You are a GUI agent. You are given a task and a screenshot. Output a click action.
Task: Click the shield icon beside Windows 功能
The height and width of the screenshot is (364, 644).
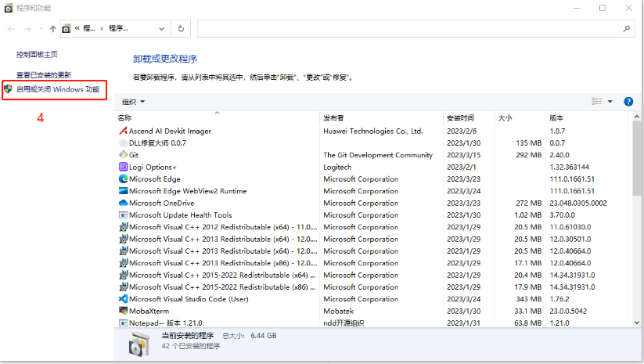pos(8,88)
